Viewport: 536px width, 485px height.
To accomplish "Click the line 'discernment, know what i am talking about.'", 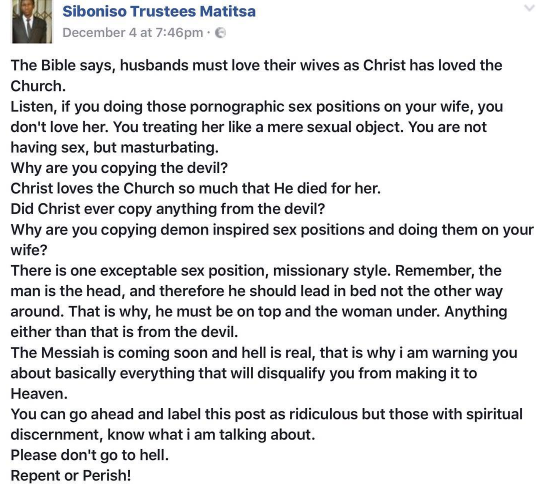I will [x=163, y=435].
